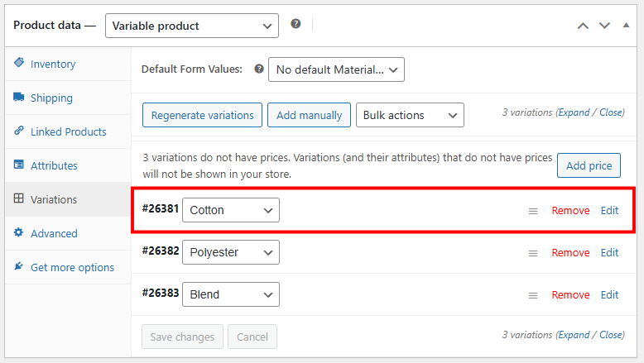Open the Cotton attribute dropdown
The width and height of the screenshot is (644, 363).
tap(231, 210)
